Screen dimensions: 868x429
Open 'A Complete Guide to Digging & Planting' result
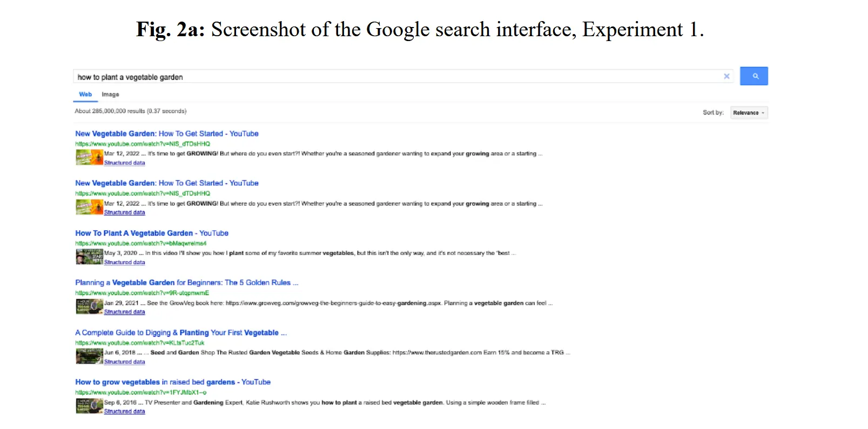point(180,333)
